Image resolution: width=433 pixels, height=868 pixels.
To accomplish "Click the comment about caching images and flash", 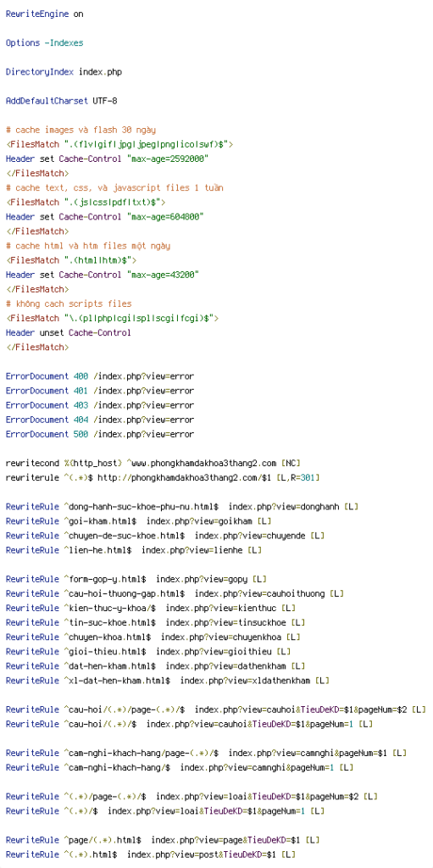I will (80, 130).
